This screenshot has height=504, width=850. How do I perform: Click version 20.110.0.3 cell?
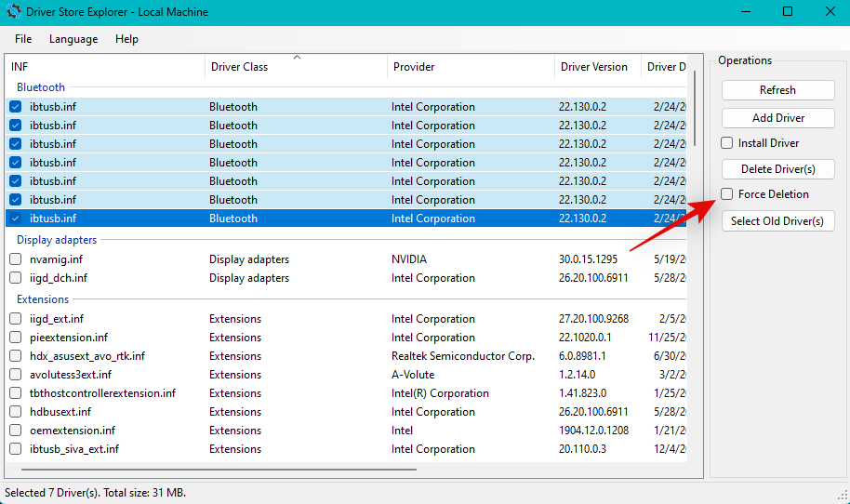582,449
